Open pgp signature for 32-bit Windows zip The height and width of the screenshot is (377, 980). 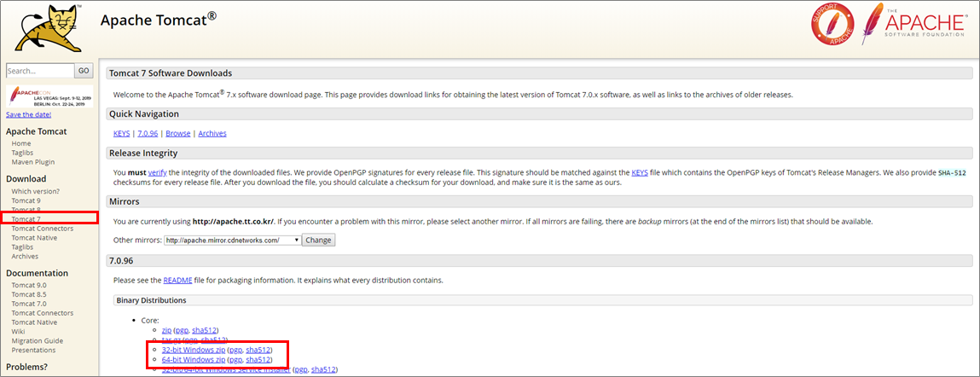point(235,350)
